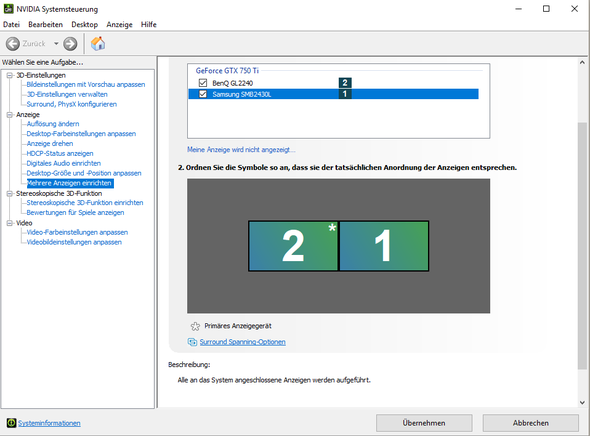The height and width of the screenshot is (436, 590).
Task: Open the Desktop menu
Action: tap(85, 24)
